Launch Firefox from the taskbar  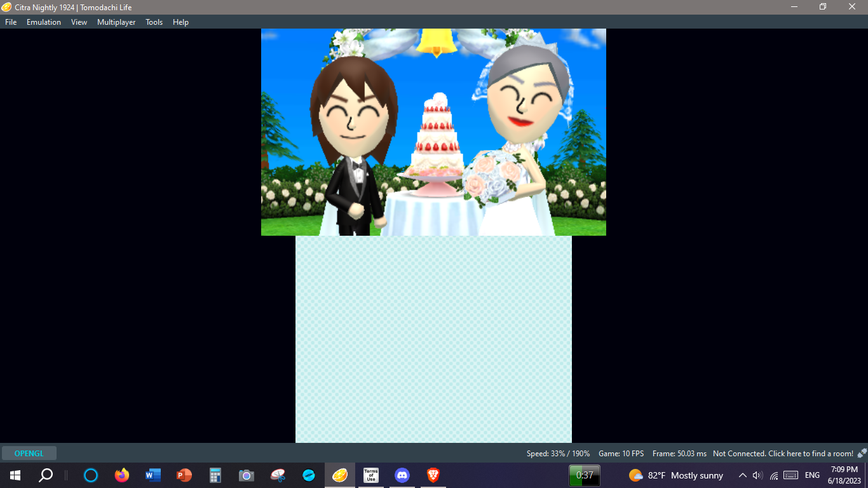pyautogui.click(x=122, y=475)
